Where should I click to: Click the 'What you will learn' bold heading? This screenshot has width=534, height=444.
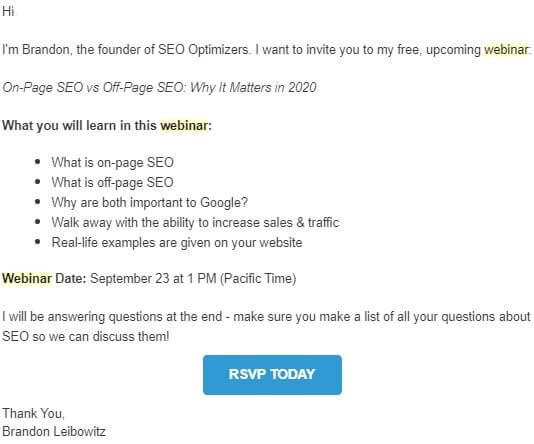pyautogui.click(x=107, y=125)
